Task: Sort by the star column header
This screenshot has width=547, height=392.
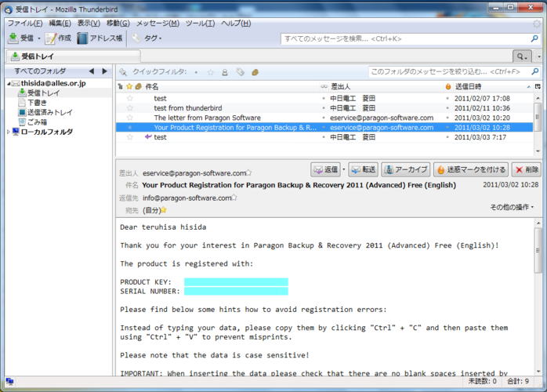Action: coord(129,86)
